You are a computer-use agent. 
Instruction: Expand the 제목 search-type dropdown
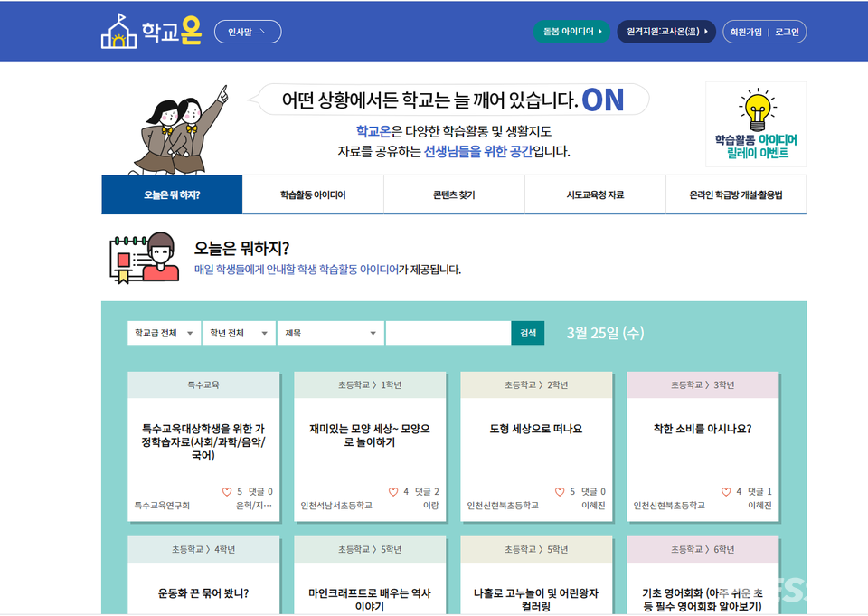[331, 333]
